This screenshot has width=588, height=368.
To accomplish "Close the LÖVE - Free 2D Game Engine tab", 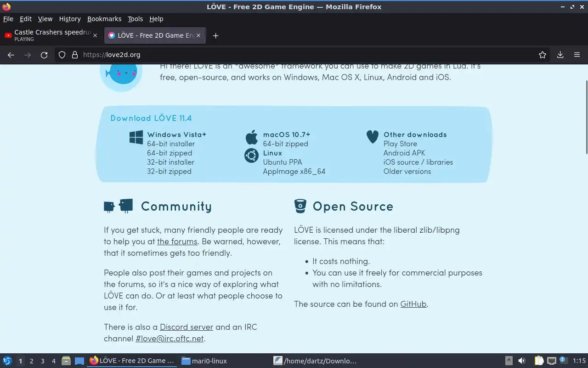I will point(198,35).
